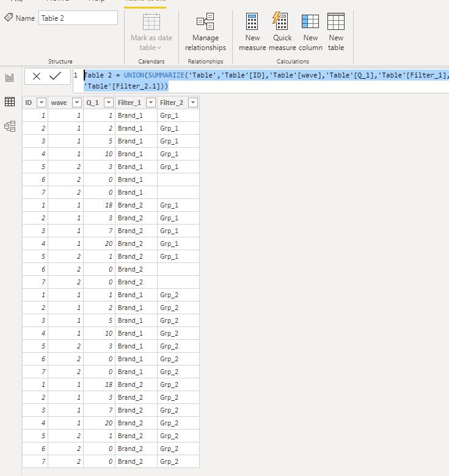Click the UNION function in formula

click(134, 75)
